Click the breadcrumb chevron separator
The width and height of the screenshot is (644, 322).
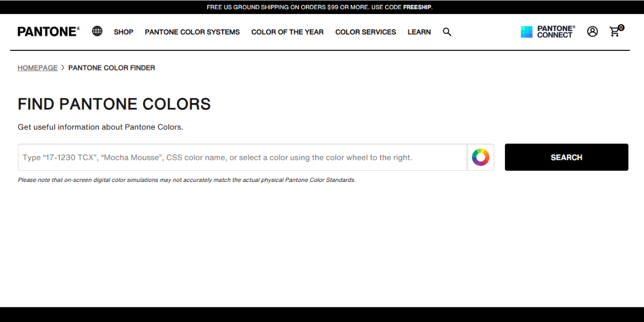(63, 68)
